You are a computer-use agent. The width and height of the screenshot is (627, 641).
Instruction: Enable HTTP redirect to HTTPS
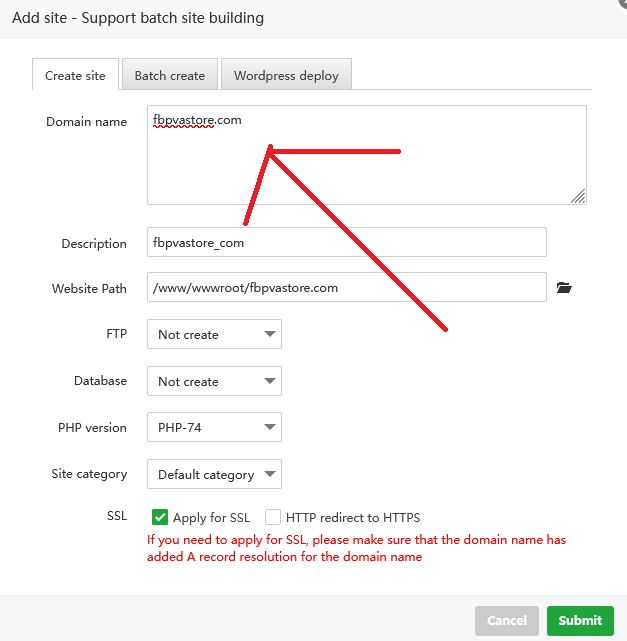tap(273, 517)
